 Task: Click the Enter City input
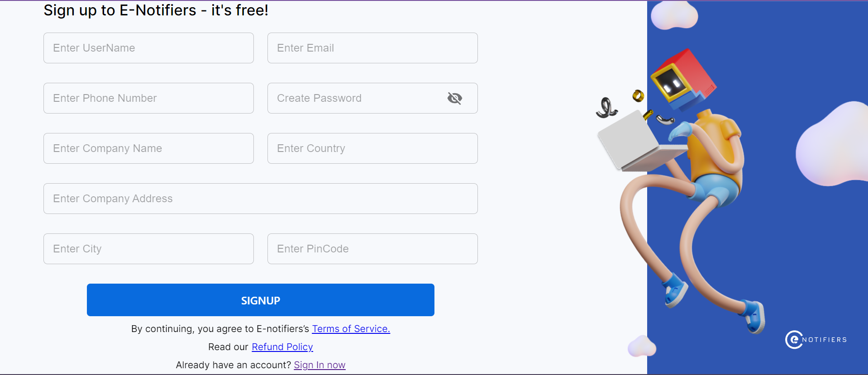[x=148, y=249]
